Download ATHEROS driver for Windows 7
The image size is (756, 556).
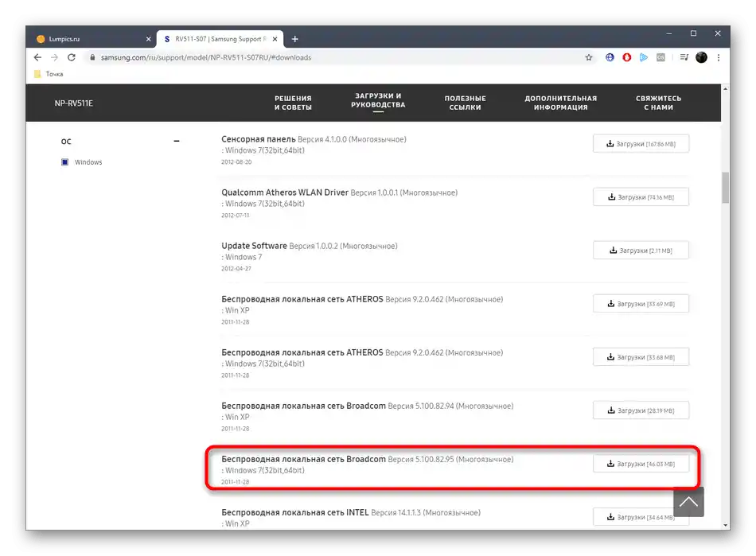coord(641,357)
